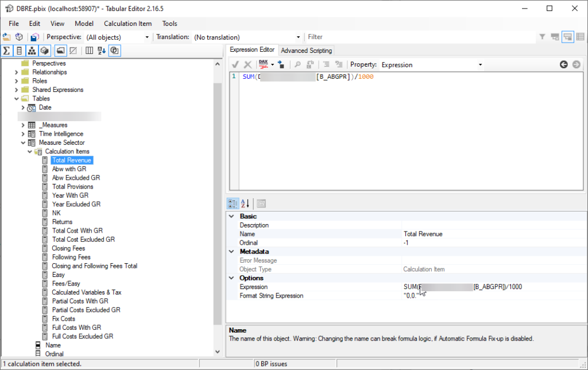Toggle the metadata information columns button
Screen dimensions: 588x370
point(89,51)
